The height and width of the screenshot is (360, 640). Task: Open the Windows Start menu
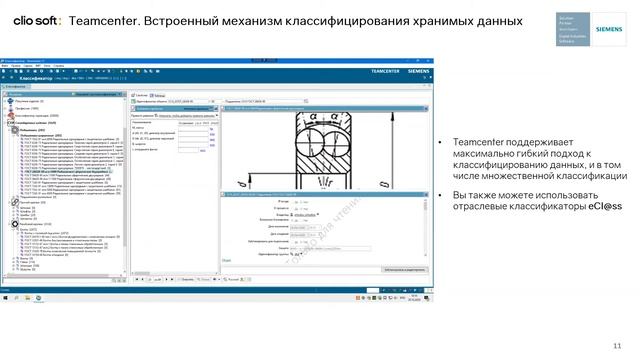coord(5,298)
